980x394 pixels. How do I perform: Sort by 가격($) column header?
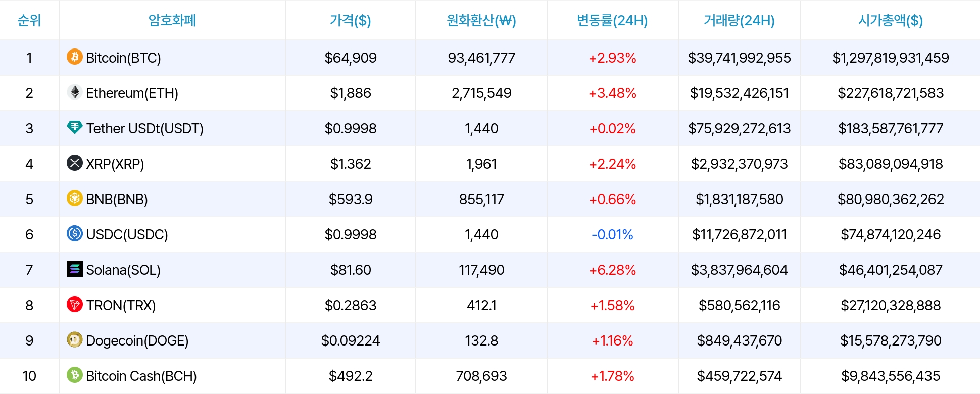click(350, 20)
